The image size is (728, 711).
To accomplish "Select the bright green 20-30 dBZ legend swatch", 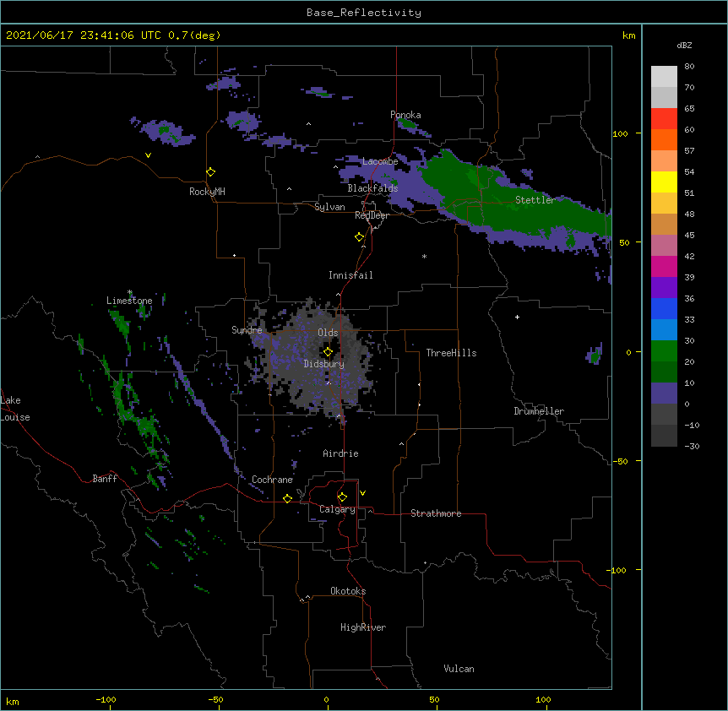I will 664,351.
